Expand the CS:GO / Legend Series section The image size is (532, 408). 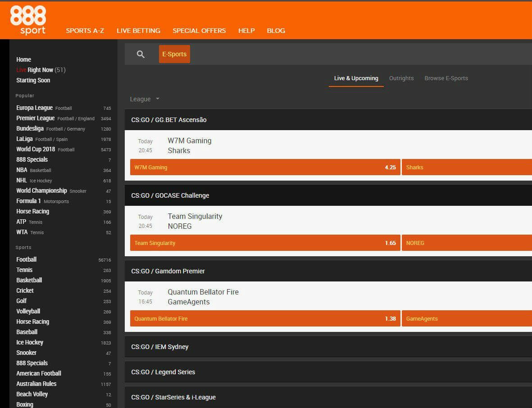coord(163,372)
